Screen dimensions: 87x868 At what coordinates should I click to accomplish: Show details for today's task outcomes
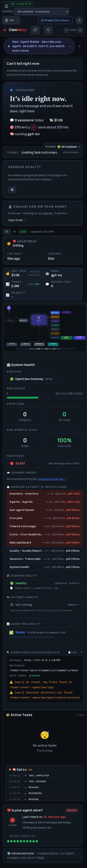point(71,152)
